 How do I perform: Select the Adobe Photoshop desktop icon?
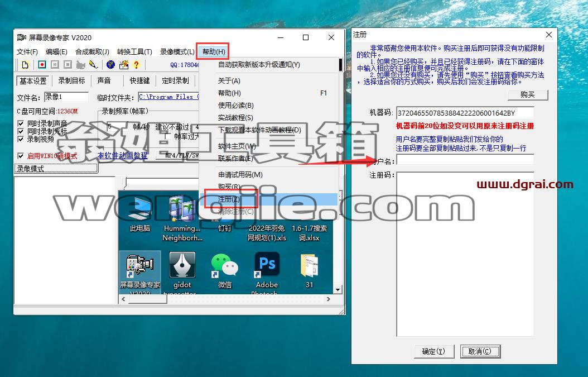coord(267,273)
